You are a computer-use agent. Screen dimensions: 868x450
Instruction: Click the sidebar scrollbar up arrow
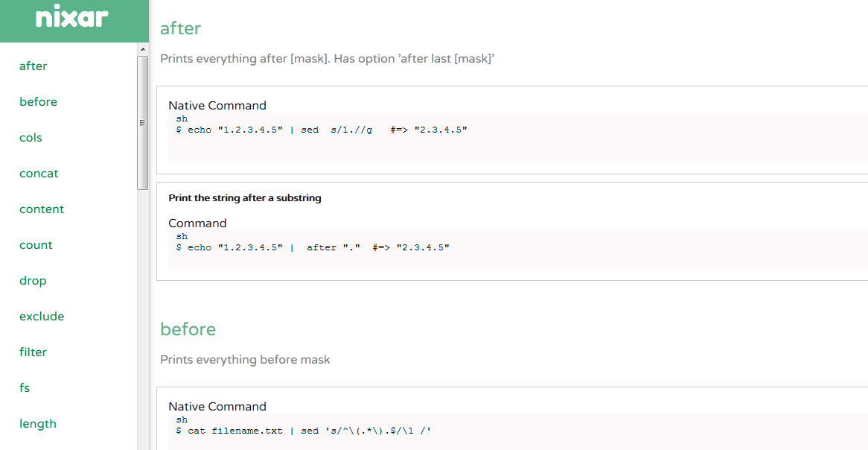(143, 49)
